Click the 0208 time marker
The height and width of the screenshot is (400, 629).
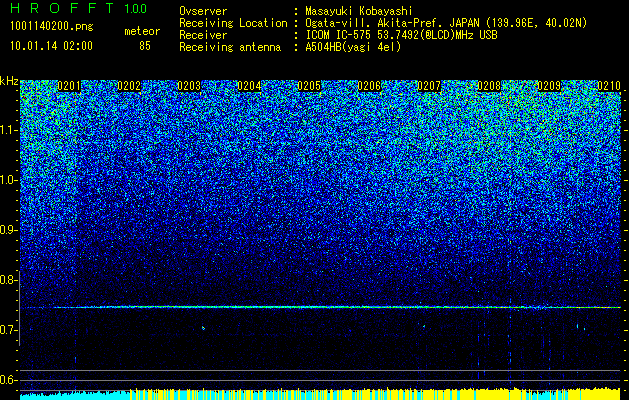pos(489,86)
